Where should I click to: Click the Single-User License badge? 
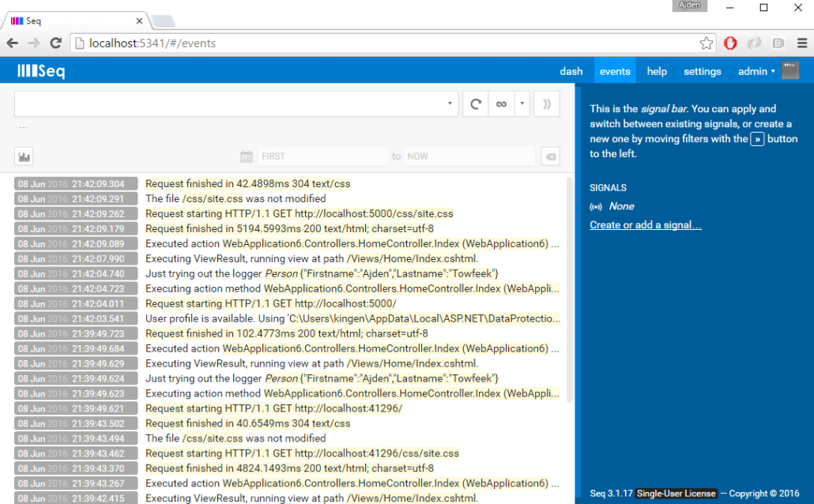coord(676,493)
